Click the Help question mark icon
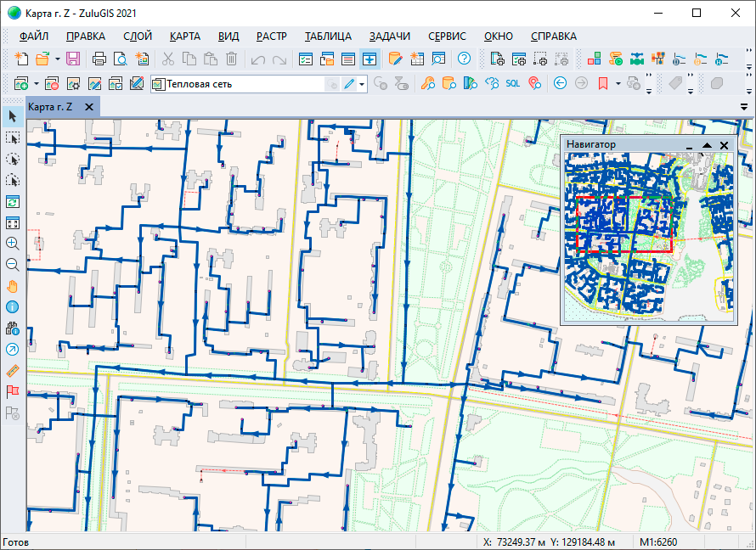 (464, 59)
